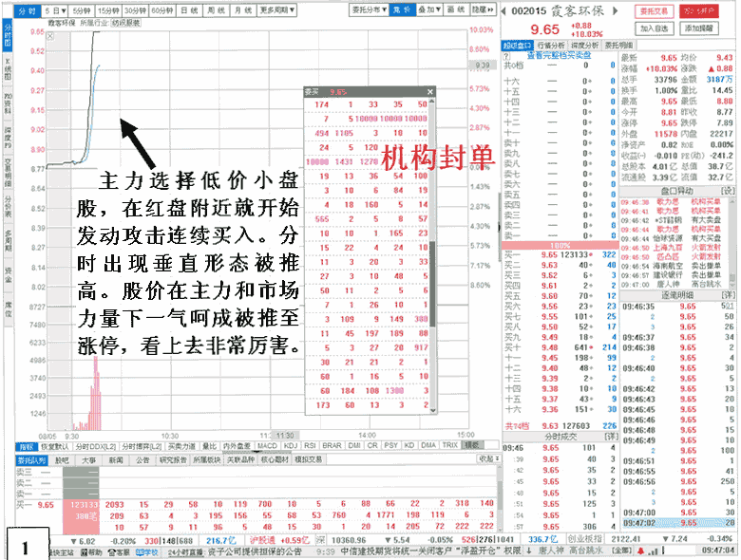Click 恢复默认 restore default button

coord(55,446)
